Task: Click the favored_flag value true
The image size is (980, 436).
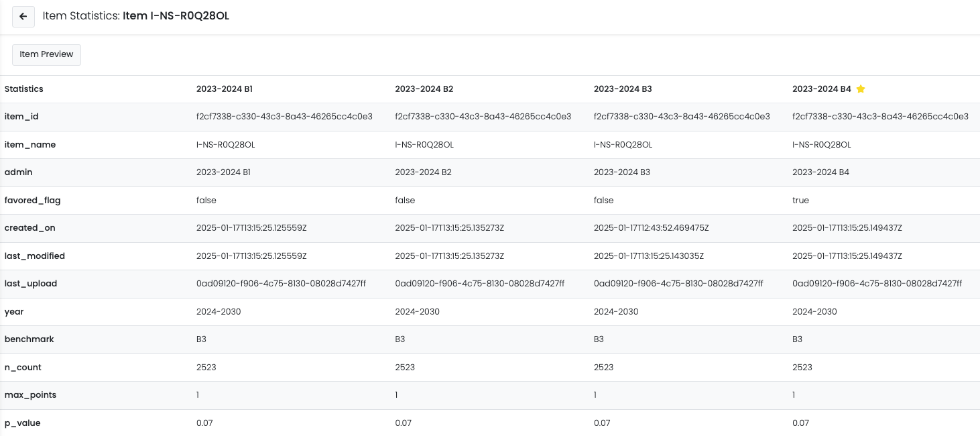Action: (800, 201)
